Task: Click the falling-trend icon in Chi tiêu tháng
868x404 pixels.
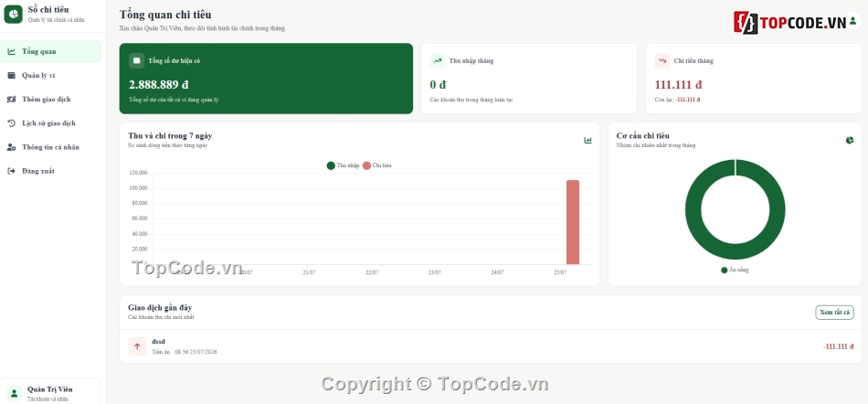Action: pyautogui.click(x=662, y=61)
